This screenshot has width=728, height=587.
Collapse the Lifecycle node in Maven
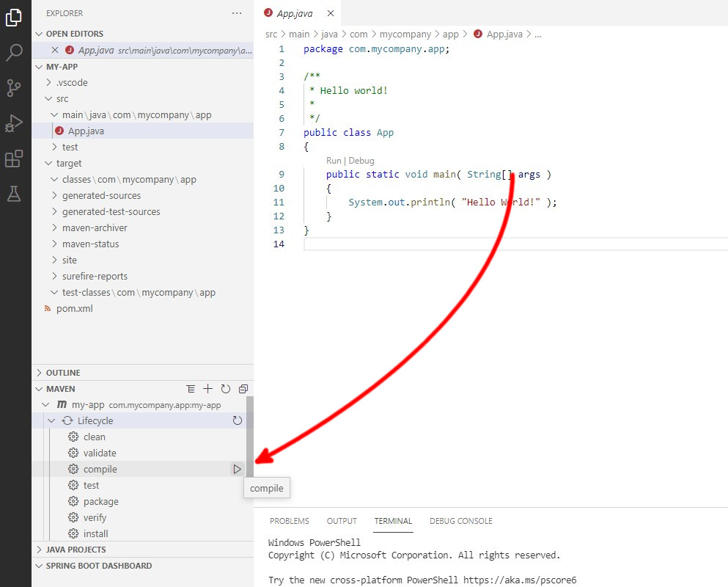(51, 420)
